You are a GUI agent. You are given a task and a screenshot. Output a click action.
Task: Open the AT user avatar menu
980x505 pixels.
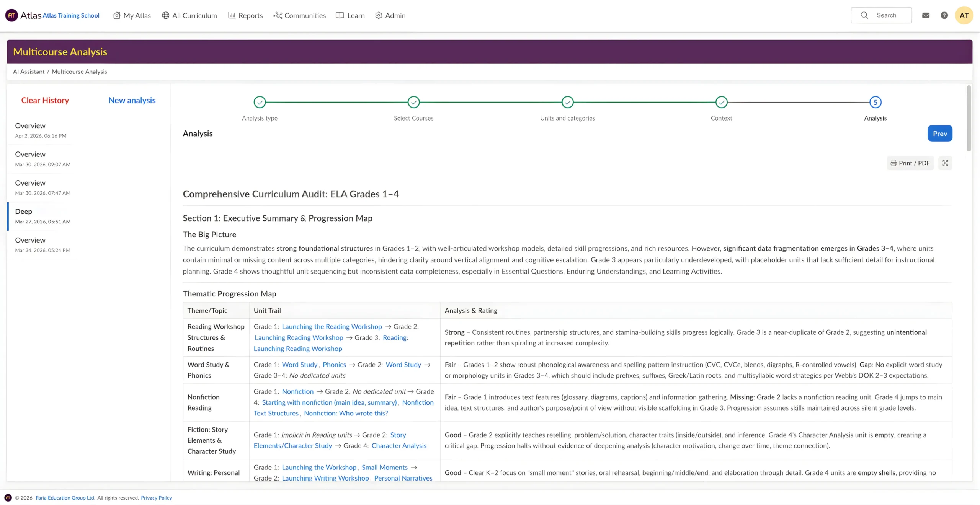click(964, 15)
